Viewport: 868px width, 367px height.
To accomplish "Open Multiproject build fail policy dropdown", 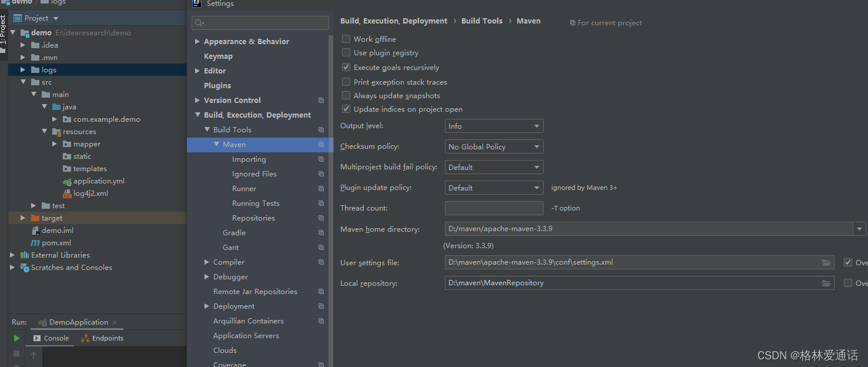I will [494, 167].
